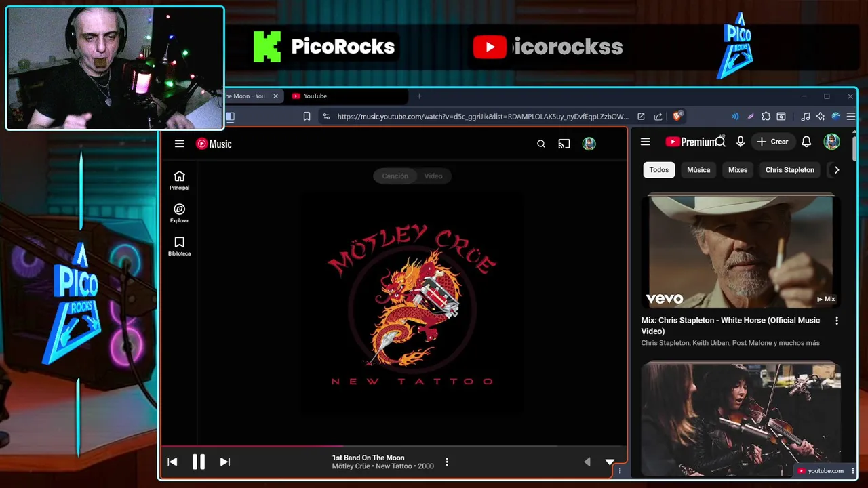Open the browser main menu

(x=851, y=117)
